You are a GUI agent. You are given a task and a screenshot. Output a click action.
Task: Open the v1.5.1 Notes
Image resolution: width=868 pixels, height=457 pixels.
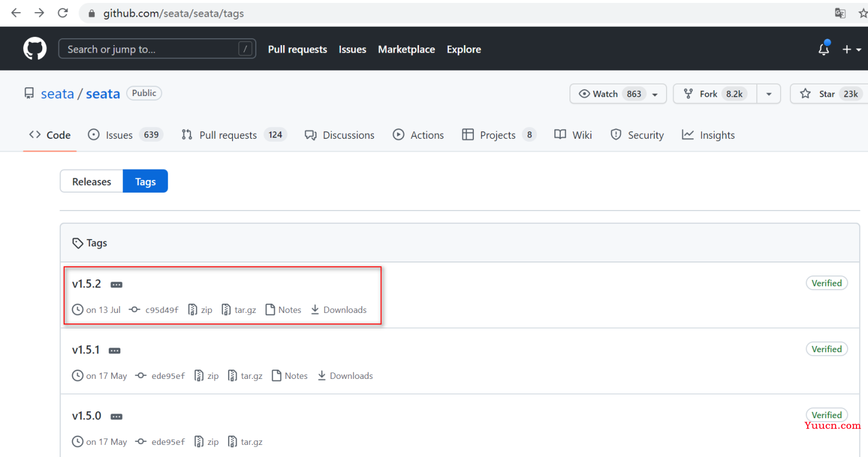[290, 376]
